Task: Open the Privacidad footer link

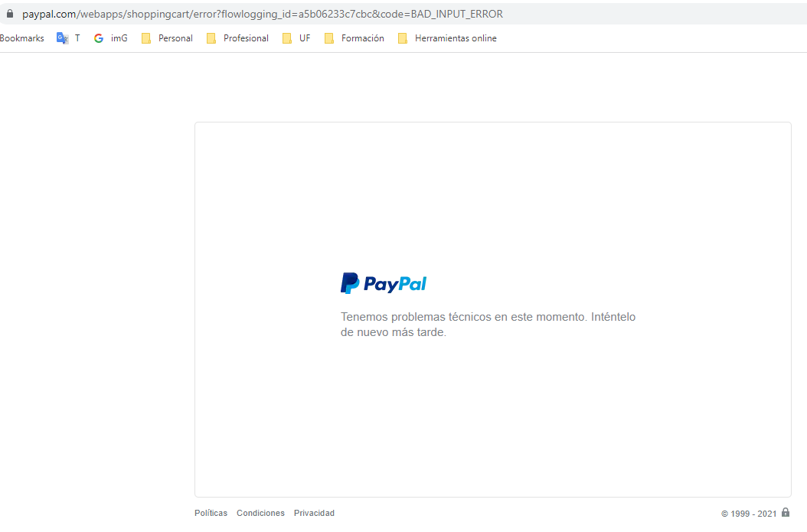Action: point(314,513)
